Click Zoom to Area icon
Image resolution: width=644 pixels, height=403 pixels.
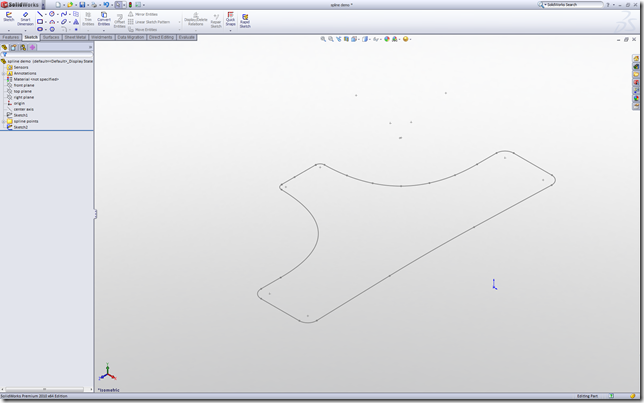pos(331,39)
